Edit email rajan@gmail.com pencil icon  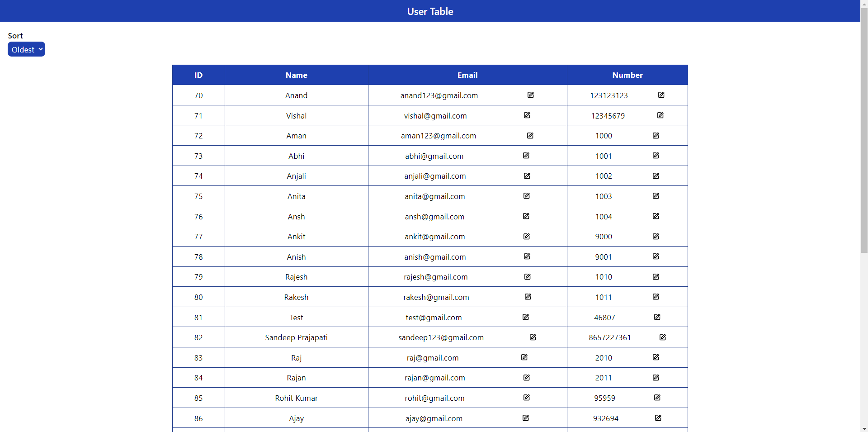click(x=527, y=378)
